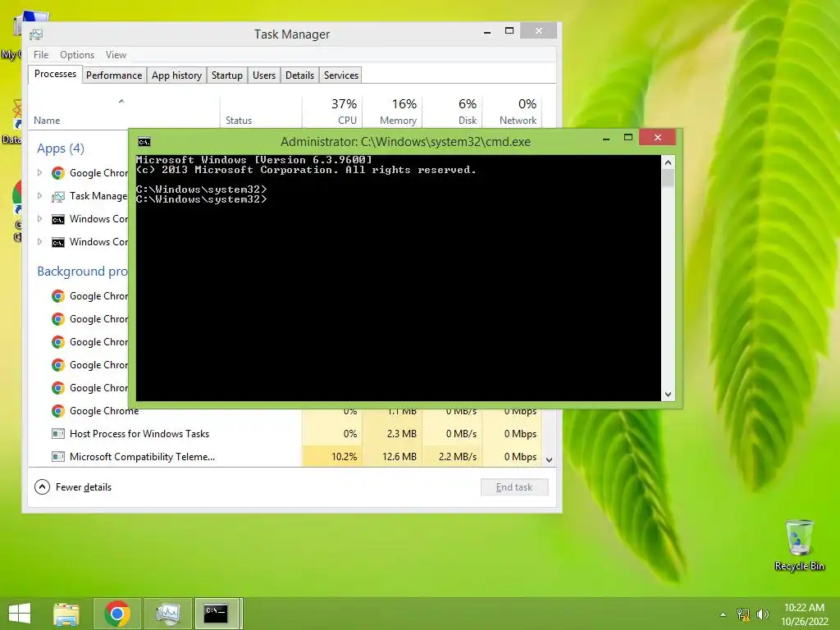The image size is (840, 630).
Task: Open the Details tab
Action: tap(299, 75)
